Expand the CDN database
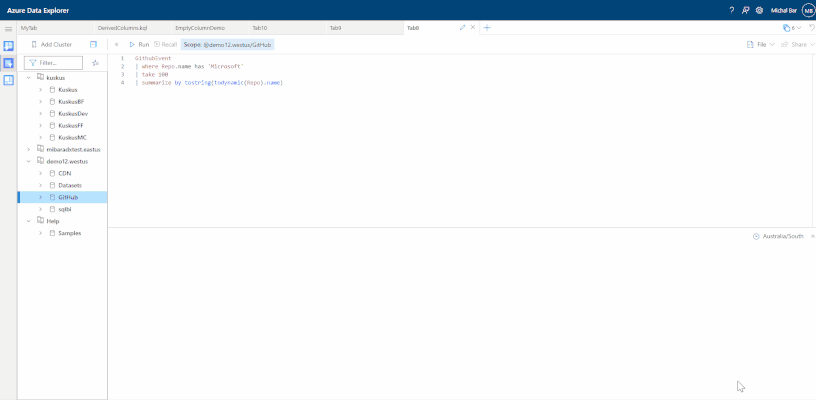The image size is (816, 400). coord(41,173)
